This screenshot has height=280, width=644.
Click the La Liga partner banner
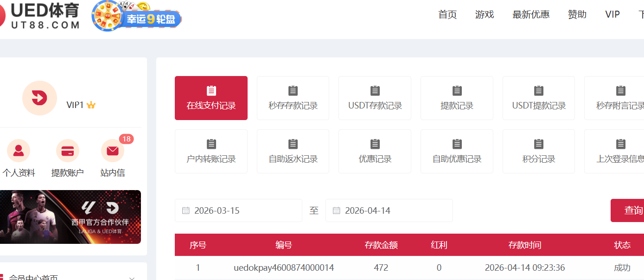click(70, 217)
